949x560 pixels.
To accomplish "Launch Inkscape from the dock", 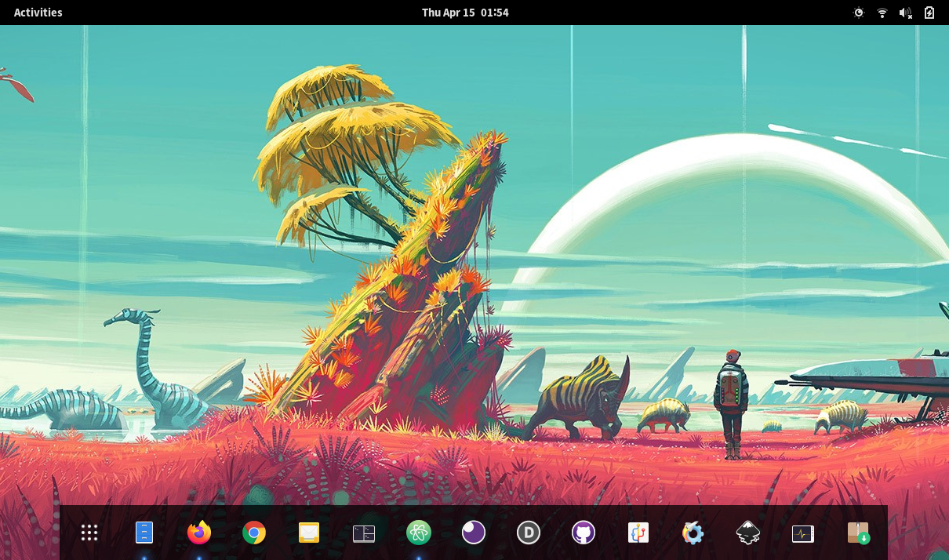I will coord(748,533).
